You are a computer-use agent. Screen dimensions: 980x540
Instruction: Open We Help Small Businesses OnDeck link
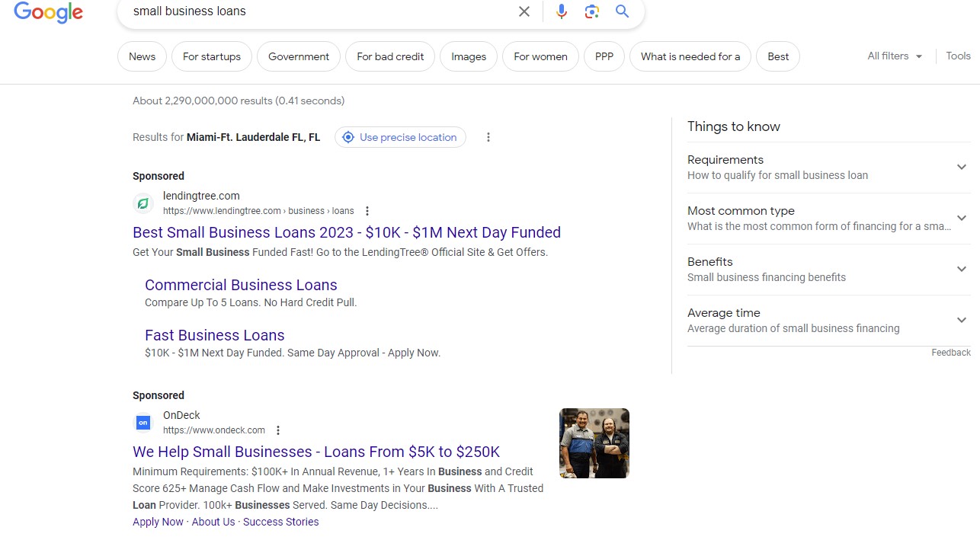click(316, 452)
